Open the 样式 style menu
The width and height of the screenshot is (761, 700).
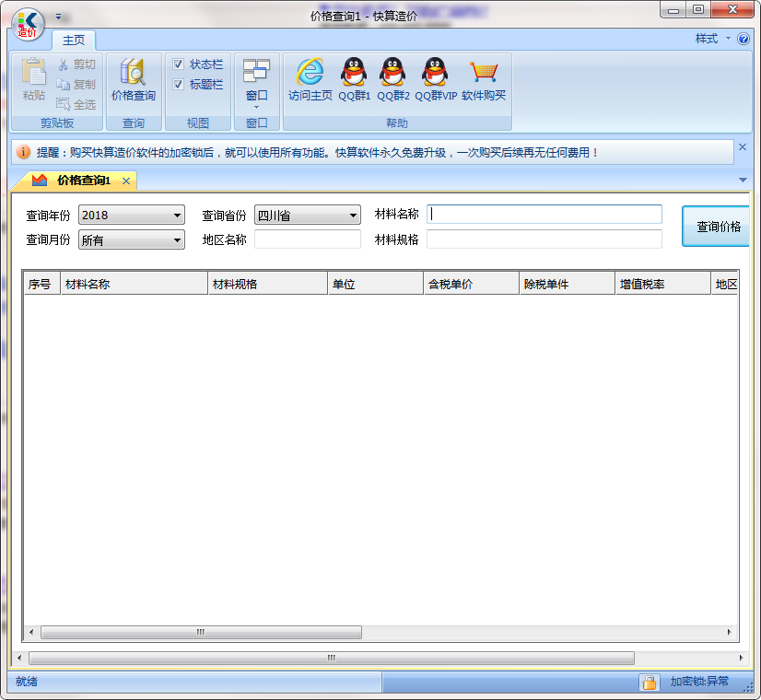[x=712, y=39]
